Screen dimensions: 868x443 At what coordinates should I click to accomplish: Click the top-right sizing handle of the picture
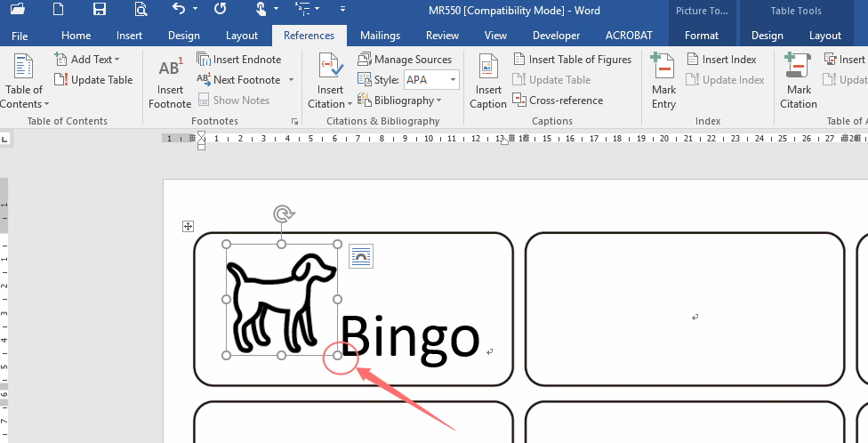pyautogui.click(x=337, y=245)
